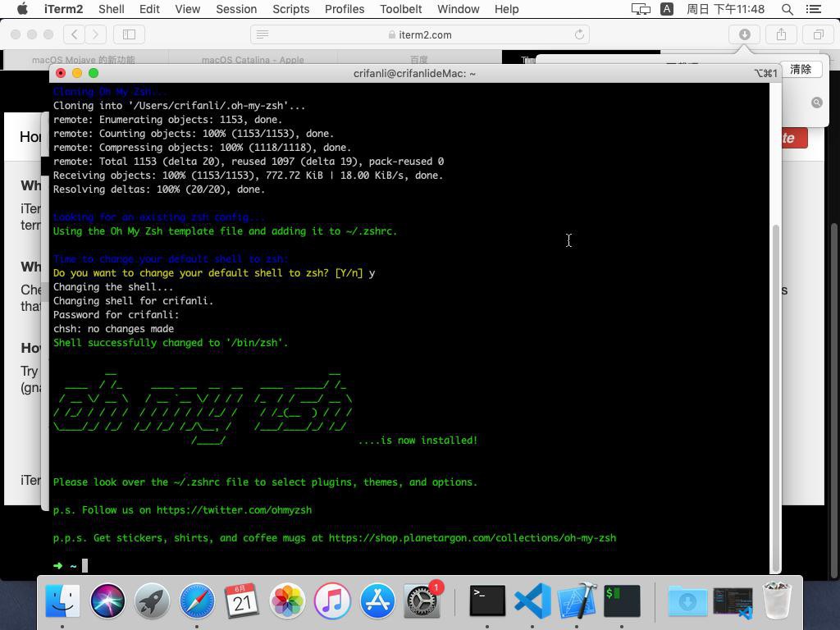Launch Visual Studio Code from Dock
This screenshot has height=630, width=840.
tap(532, 600)
